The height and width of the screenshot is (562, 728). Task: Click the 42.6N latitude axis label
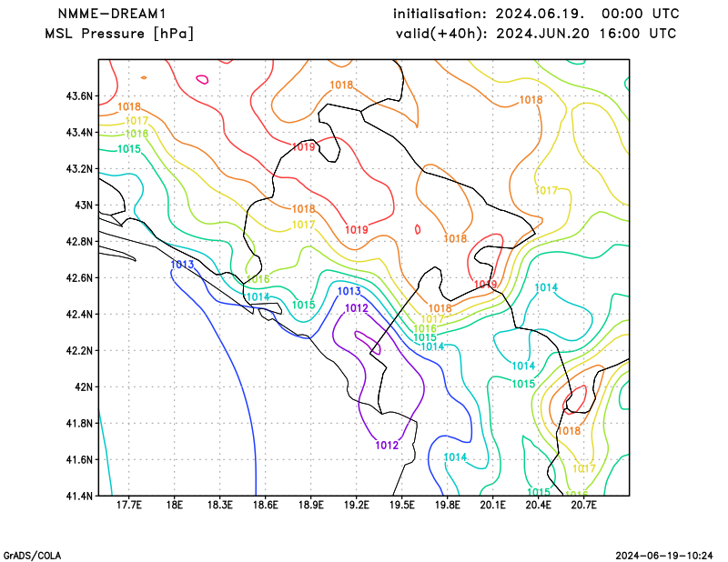(x=79, y=277)
